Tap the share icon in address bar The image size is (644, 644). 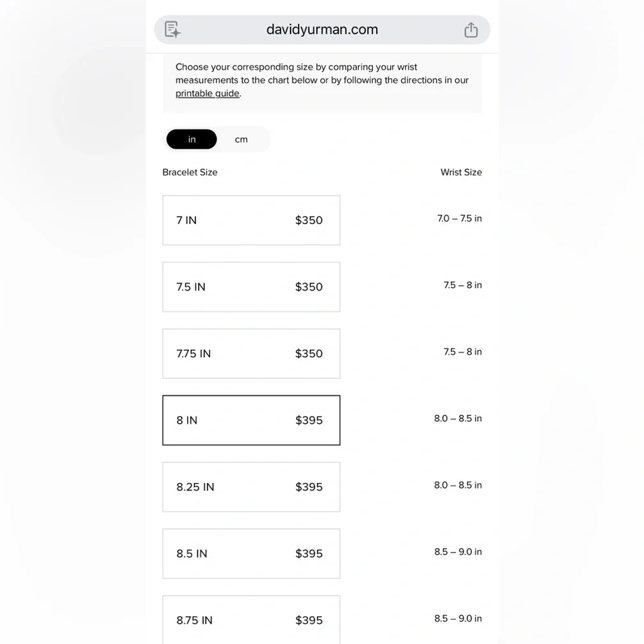(x=471, y=30)
